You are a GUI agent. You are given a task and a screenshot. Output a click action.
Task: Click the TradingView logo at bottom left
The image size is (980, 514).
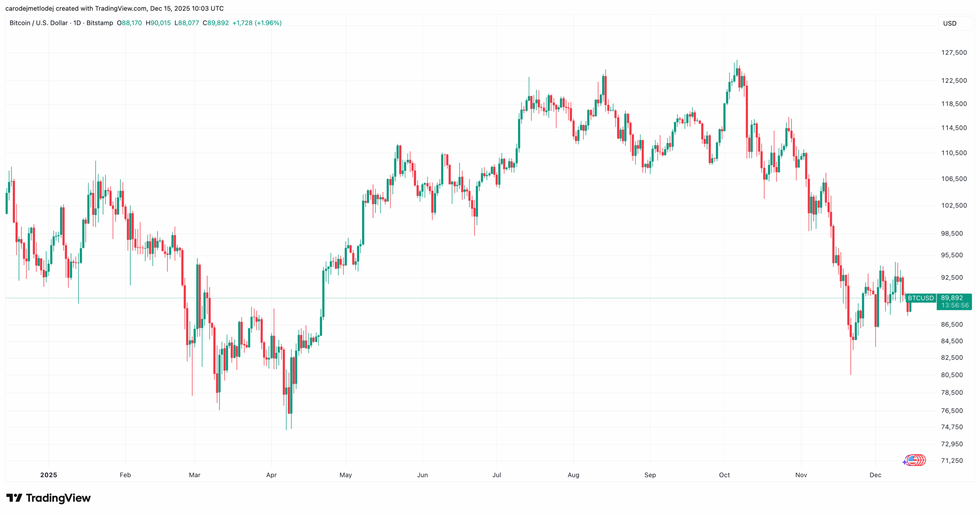[x=49, y=498]
